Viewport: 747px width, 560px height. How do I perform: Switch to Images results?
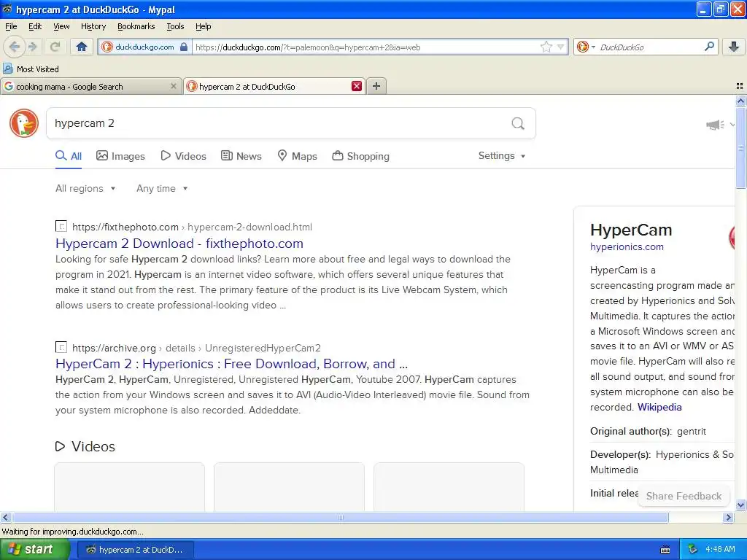[x=120, y=156]
